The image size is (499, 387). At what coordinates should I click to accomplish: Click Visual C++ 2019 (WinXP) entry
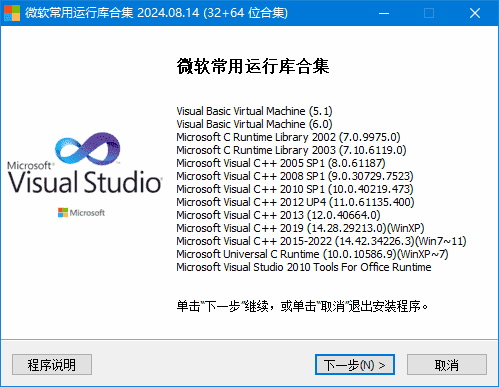coord(300,228)
